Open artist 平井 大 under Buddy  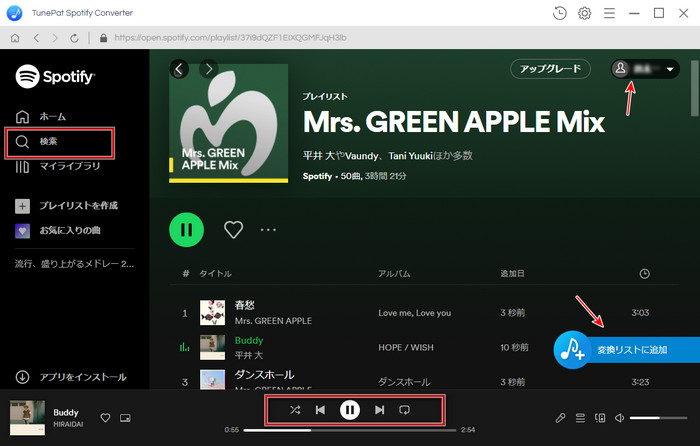(x=249, y=355)
